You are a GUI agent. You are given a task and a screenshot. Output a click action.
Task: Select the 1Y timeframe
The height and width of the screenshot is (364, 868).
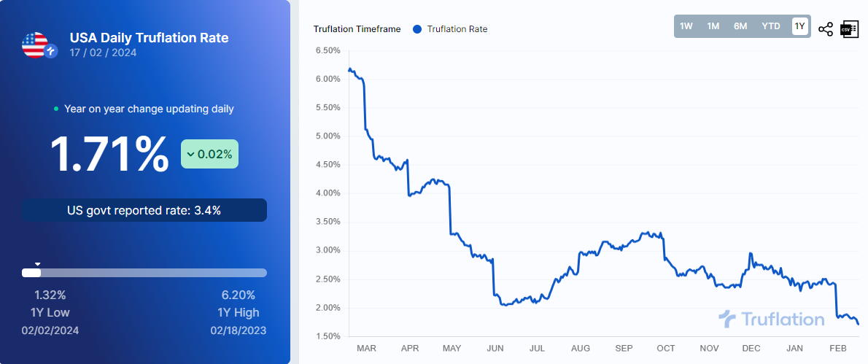799,26
